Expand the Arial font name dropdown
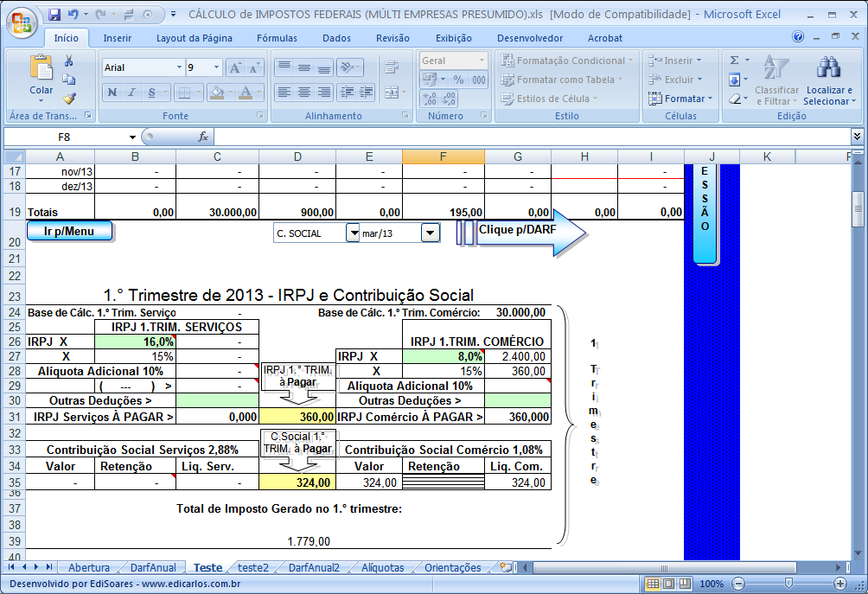Viewport: 868px width, 594px height. [179, 67]
